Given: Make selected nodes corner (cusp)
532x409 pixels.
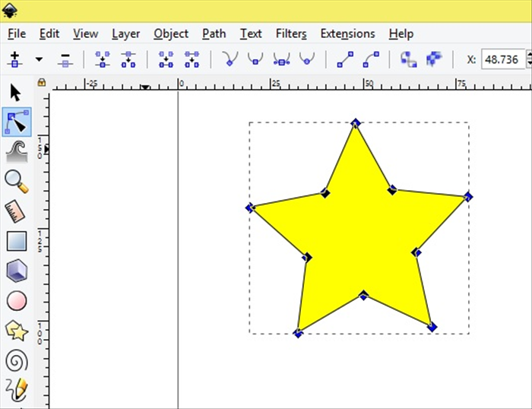Looking at the screenshot, I should [228, 59].
